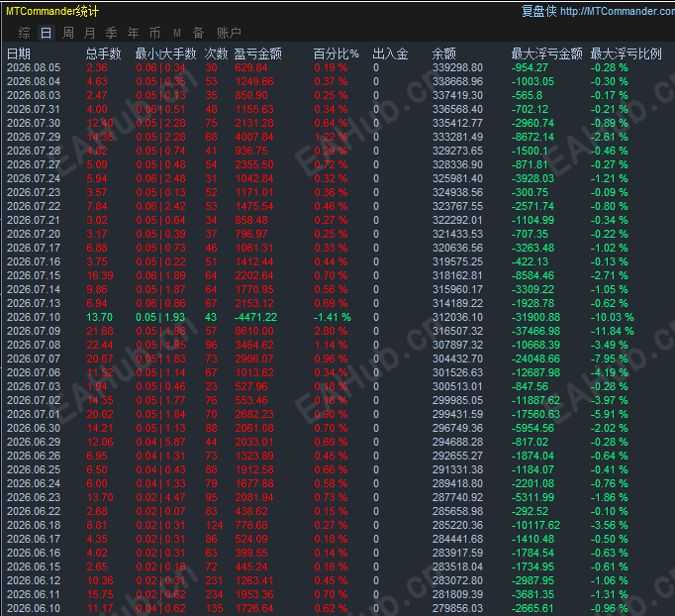
Task: Click the 总手数 column header
Action: coord(103,53)
